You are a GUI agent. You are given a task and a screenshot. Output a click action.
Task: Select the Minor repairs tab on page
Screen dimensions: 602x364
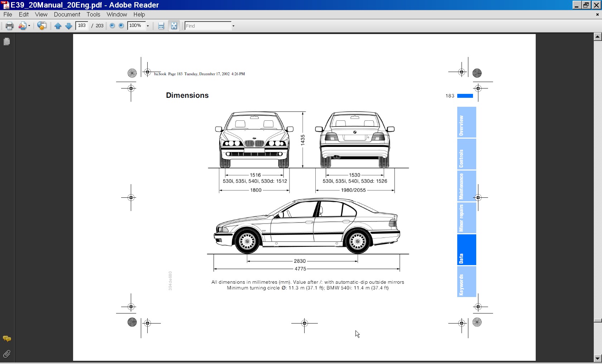[467, 218]
